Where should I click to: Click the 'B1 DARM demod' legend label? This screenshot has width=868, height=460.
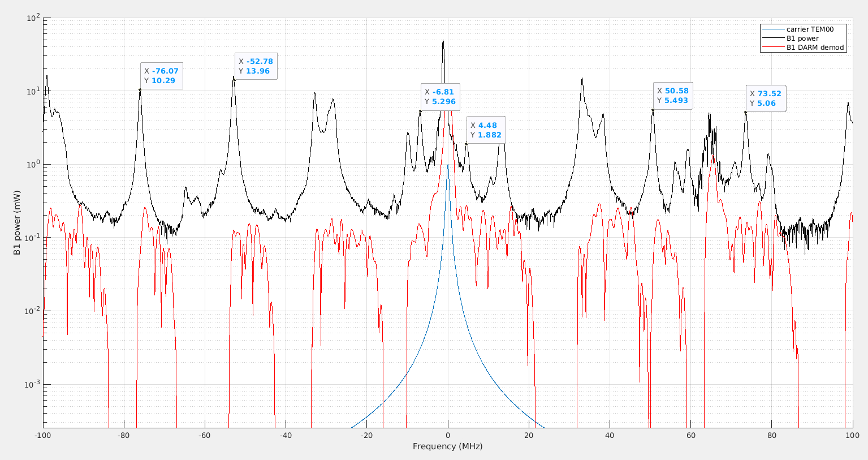click(x=814, y=48)
